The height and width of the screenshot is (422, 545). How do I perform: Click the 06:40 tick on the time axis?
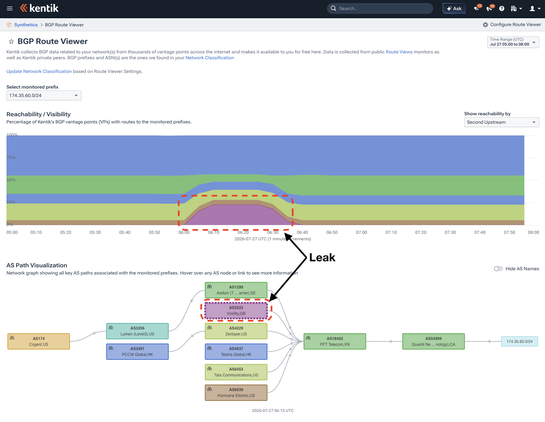(302, 232)
